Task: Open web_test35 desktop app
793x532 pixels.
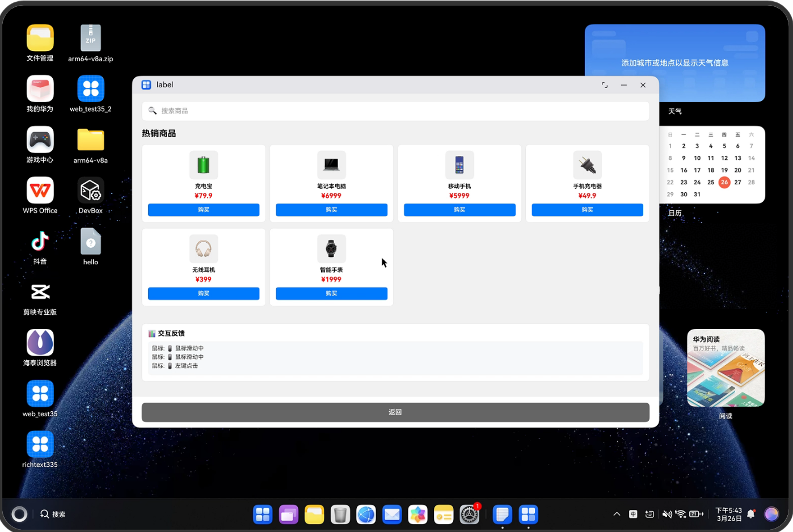Action: click(x=40, y=399)
